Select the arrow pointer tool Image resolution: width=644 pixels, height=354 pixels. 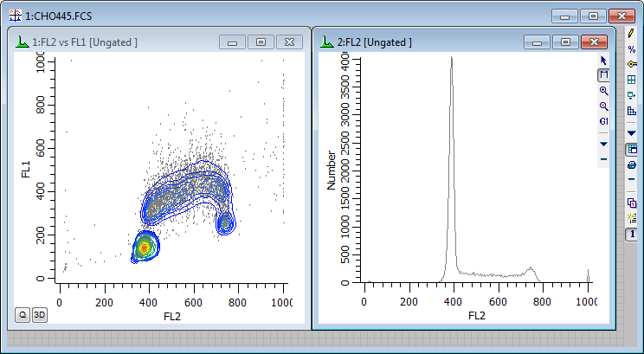(x=603, y=61)
